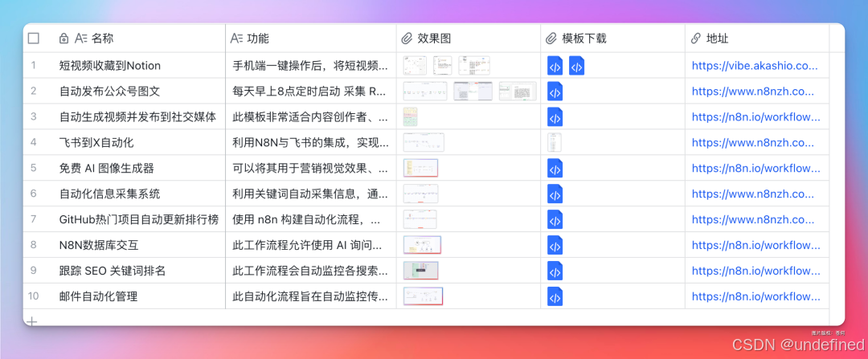Open second code file in 短视频收藏到Notion row
Screen dimensions: 868x359
click(577, 66)
